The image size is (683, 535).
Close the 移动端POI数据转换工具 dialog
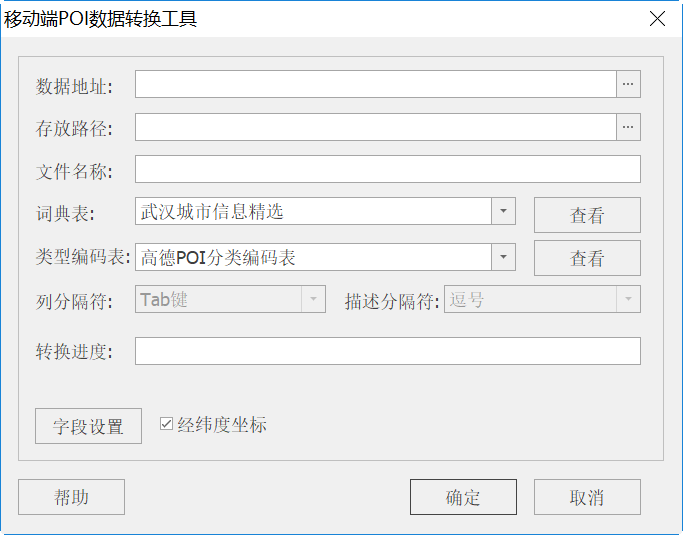(657, 19)
